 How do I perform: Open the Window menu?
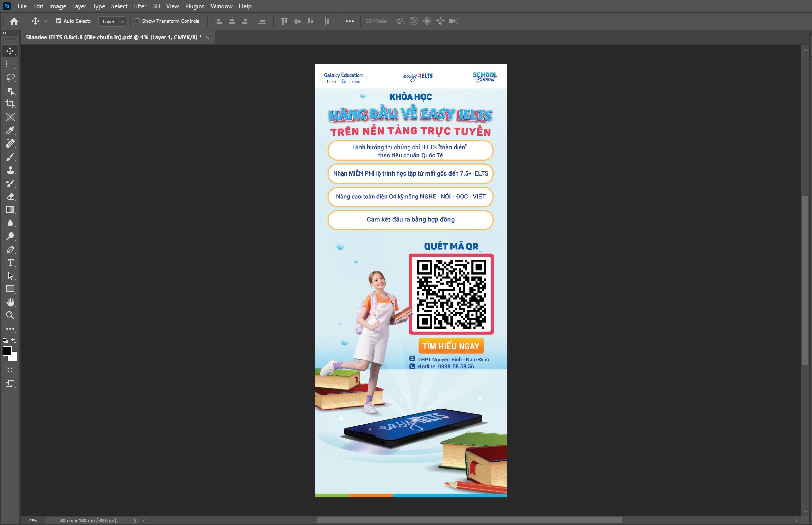pyautogui.click(x=222, y=6)
